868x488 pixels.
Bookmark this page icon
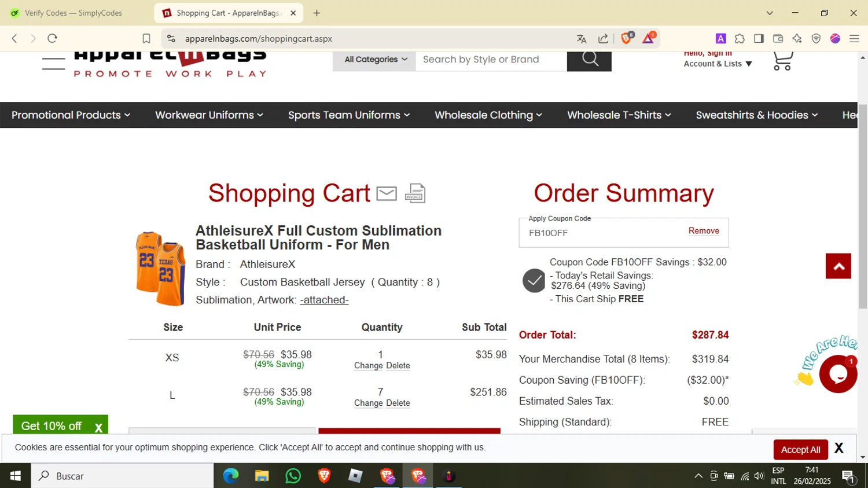[146, 38]
